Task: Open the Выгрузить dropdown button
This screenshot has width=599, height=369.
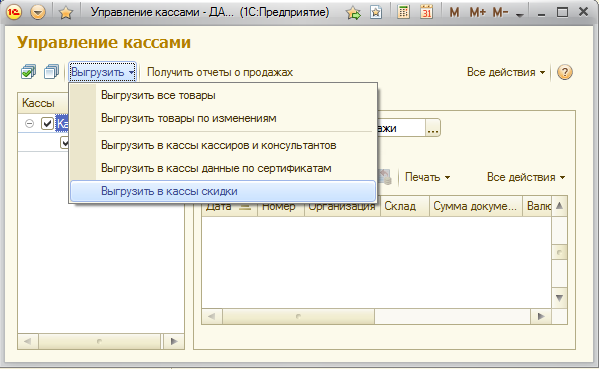Action: tap(102, 72)
